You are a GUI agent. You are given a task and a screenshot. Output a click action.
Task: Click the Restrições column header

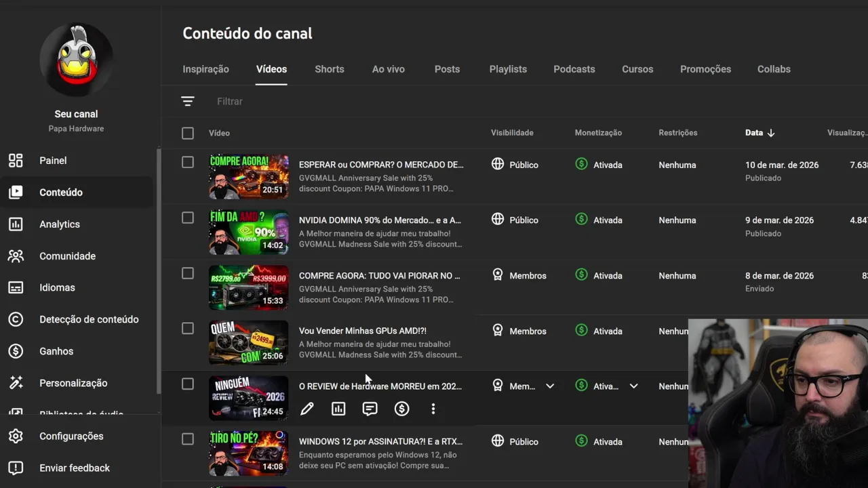click(678, 133)
